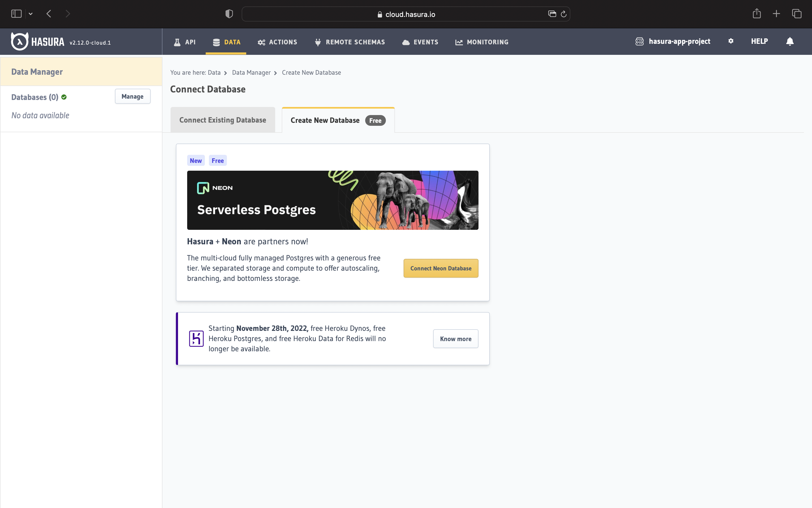Go to Data Manager breadcrumb link
Viewport: 812px width, 508px height.
point(251,73)
